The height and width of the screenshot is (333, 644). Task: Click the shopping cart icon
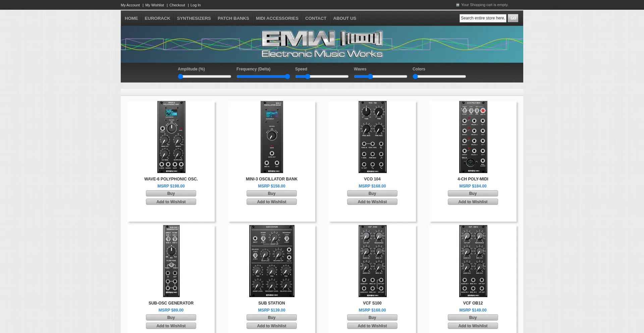pos(458,5)
